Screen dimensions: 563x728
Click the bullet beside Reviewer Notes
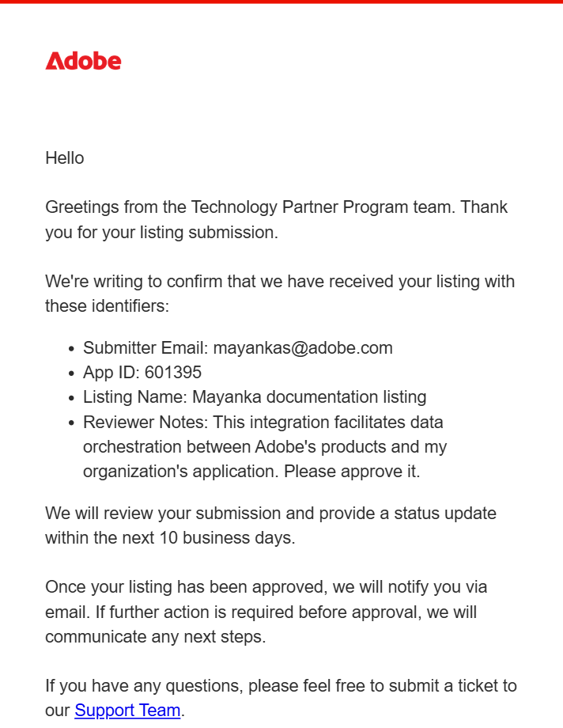(72, 423)
